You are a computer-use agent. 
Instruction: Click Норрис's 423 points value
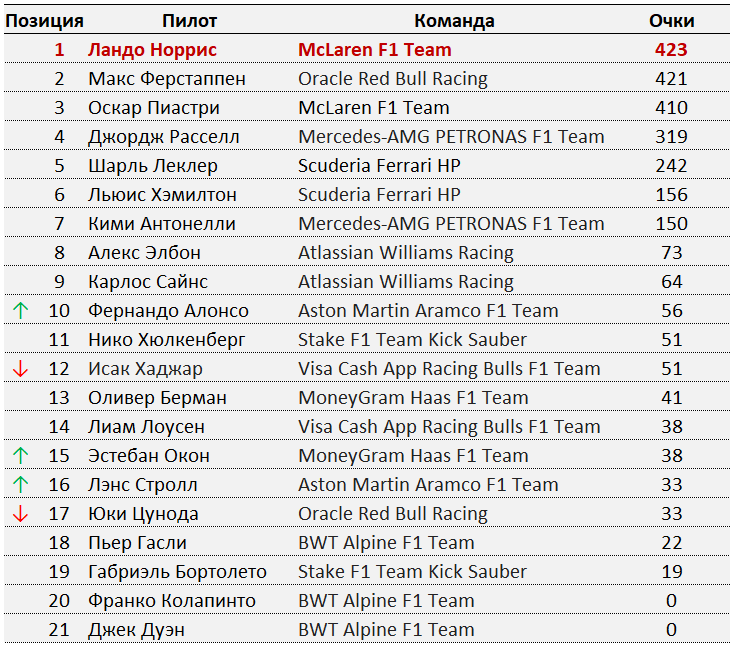(x=671, y=49)
